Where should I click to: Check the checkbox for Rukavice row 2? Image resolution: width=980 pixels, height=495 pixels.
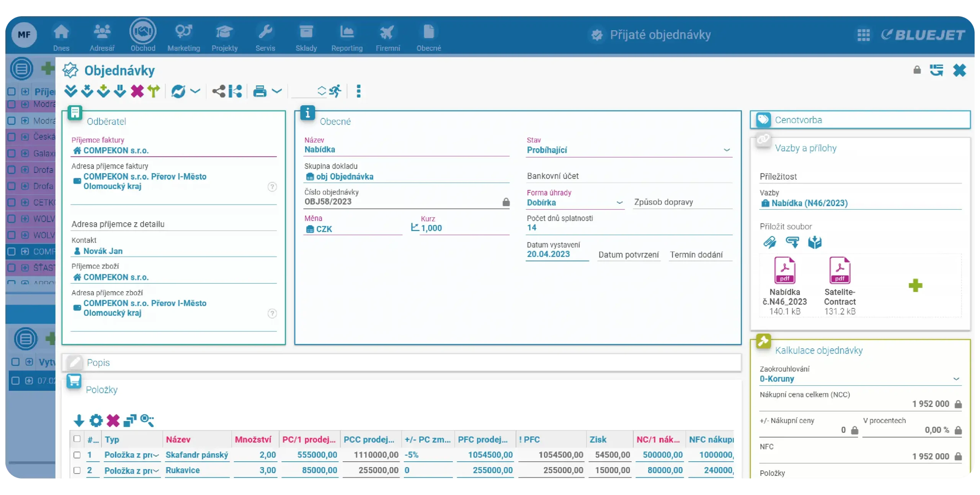(77, 470)
